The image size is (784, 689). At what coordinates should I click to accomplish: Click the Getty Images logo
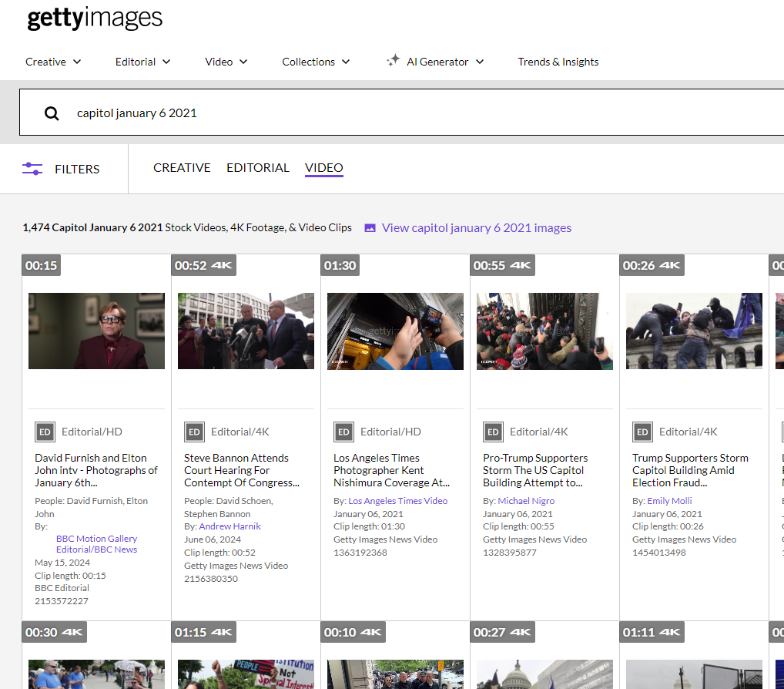click(x=95, y=18)
